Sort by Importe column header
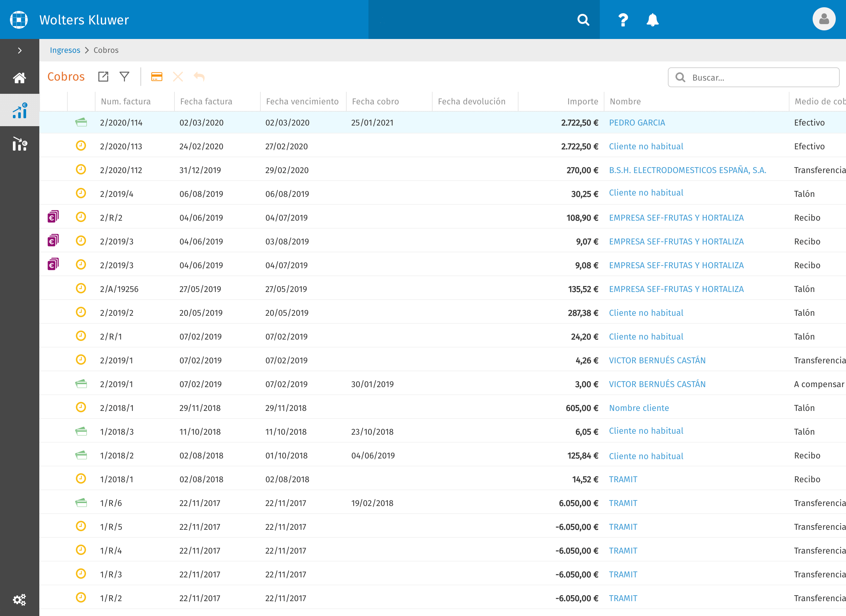846x616 pixels. coord(583,101)
